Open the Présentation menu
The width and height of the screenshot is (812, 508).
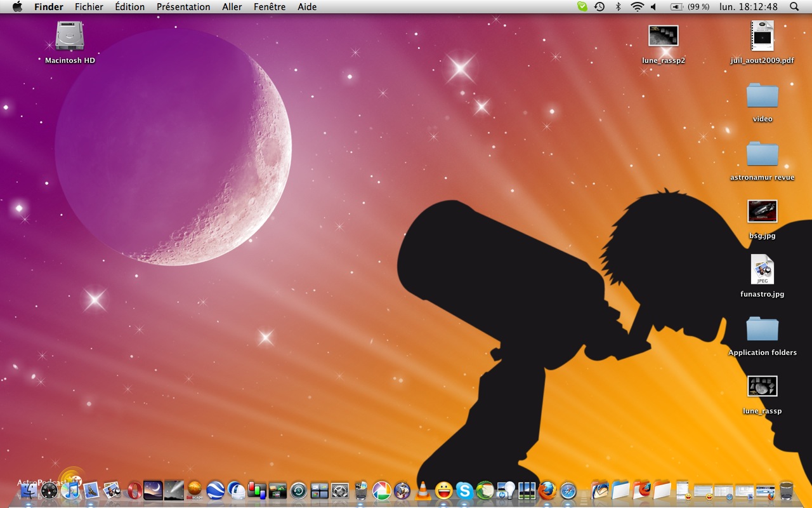183,7
